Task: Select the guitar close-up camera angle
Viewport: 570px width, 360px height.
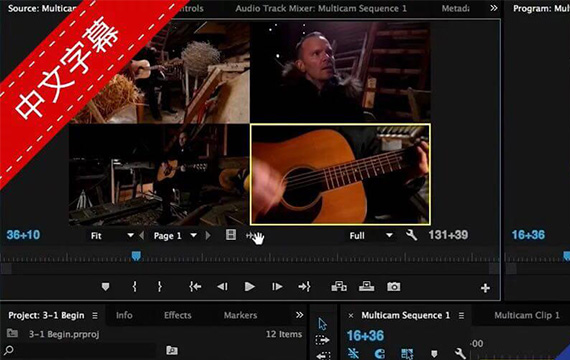Action: pyautogui.click(x=340, y=174)
